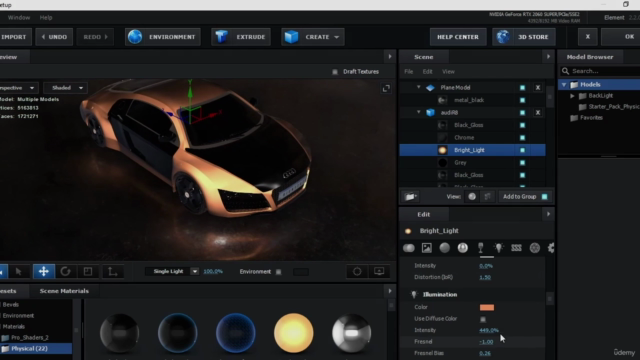Collapse the audiR8 tree arrow
640x360 pixels.
(x=418, y=112)
